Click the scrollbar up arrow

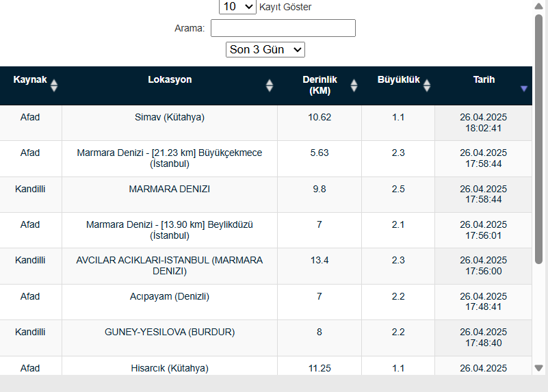(x=538, y=6)
